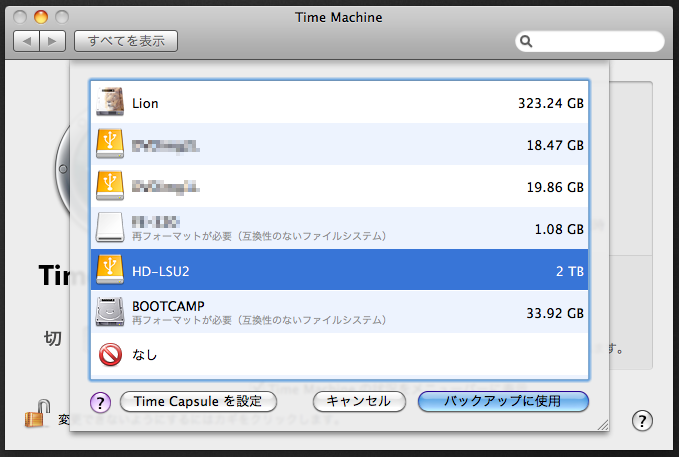Click the yellow minimize window button

[41, 17]
